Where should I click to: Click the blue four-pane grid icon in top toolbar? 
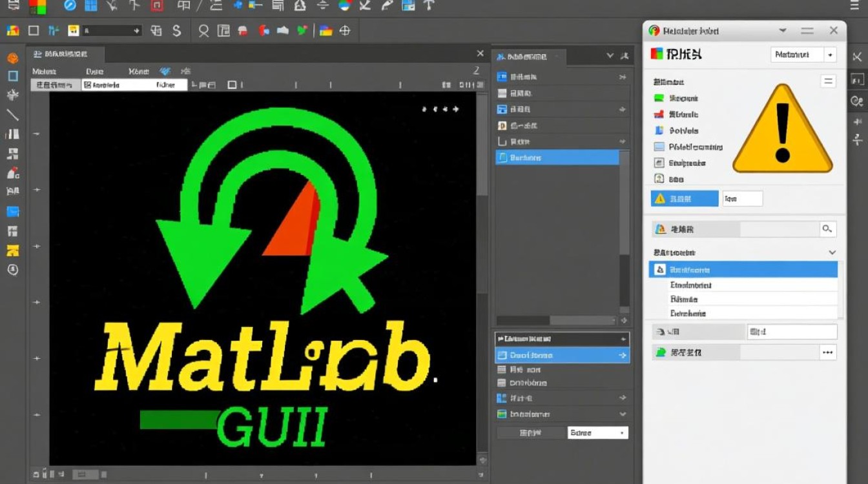point(91,6)
